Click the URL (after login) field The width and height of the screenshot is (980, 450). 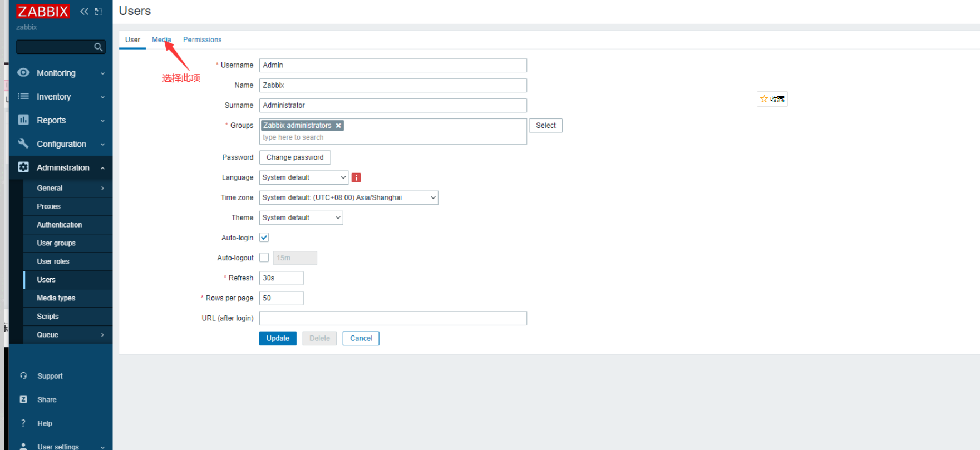click(393, 318)
